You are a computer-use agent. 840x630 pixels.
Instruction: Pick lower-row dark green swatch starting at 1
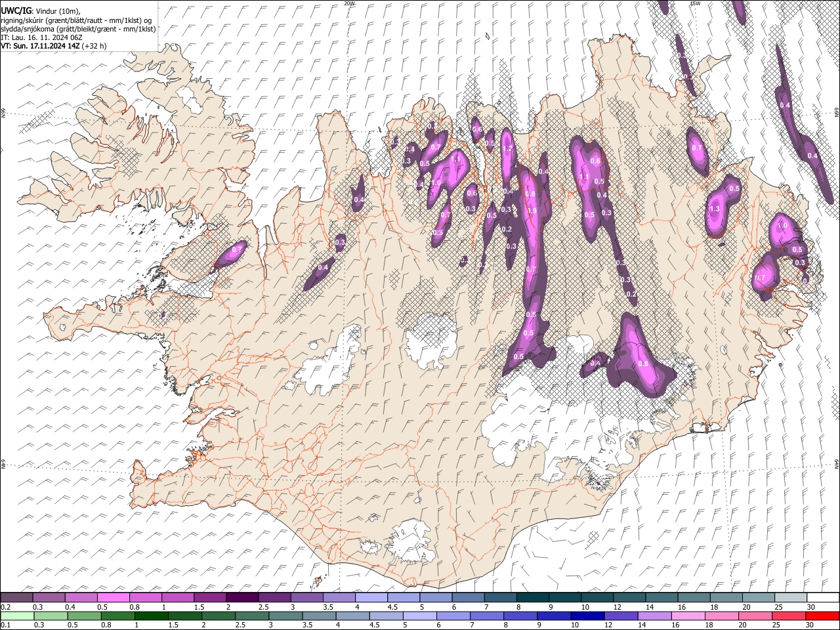coord(151,616)
